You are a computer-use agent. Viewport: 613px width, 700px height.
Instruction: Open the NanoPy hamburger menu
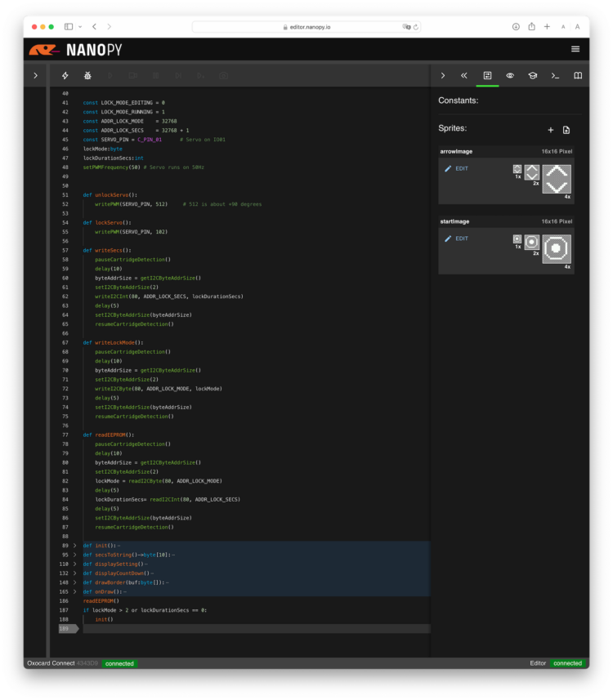[x=575, y=49]
